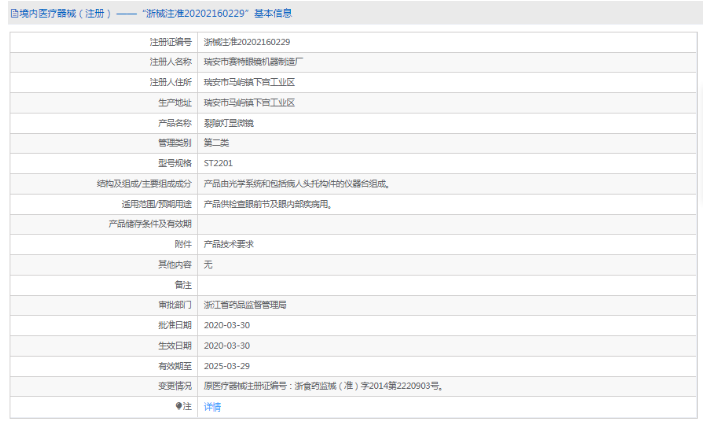Select registration number 浙械注准20202160229 in table

coord(247,42)
